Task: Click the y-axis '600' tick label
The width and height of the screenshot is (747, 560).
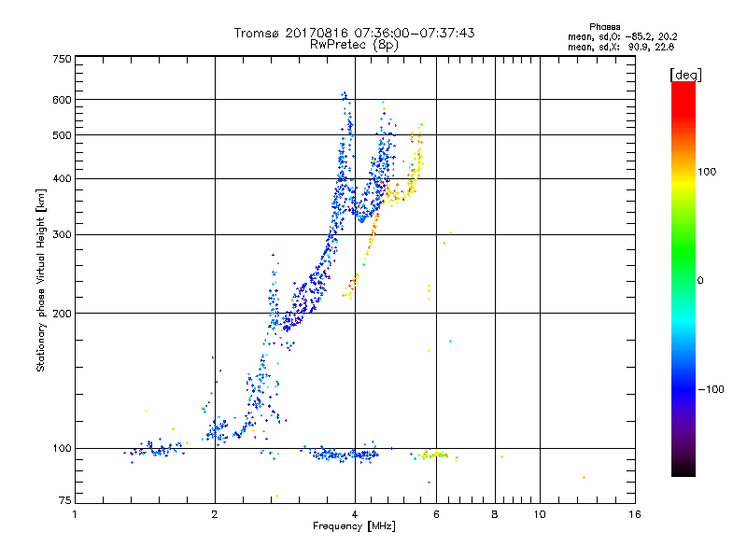Action: coord(62,100)
